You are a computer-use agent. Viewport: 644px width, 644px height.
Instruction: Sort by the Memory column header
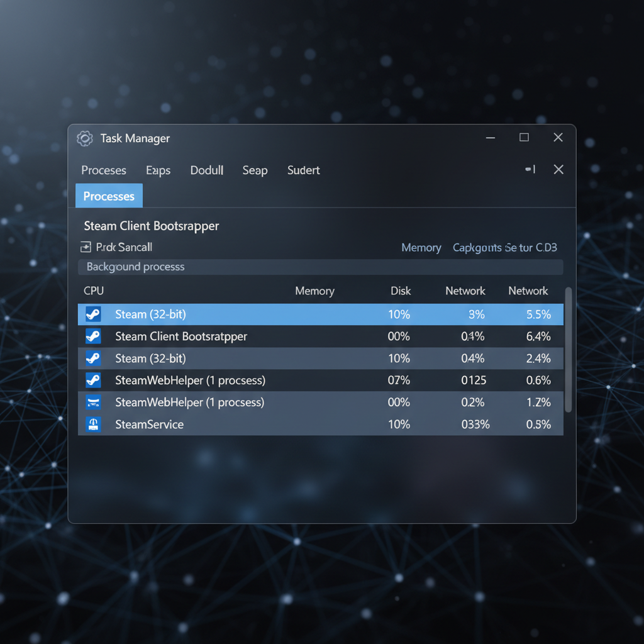click(x=314, y=291)
